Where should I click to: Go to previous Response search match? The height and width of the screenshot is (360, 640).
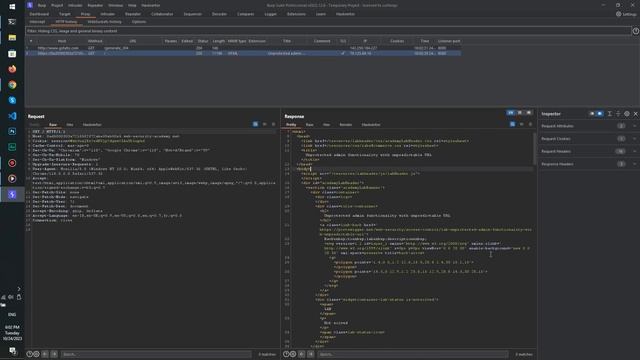pos(302,354)
